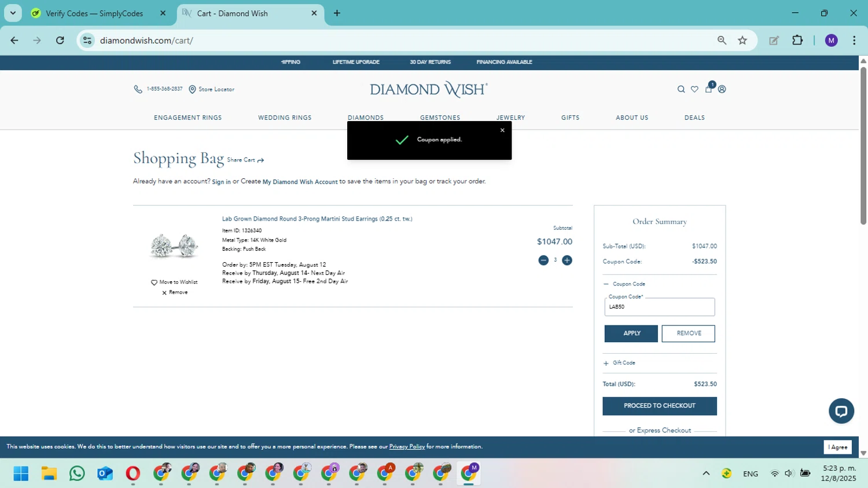Image resolution: width=868 pixels, height=488 pixels.
Task: Open the JEWELRY menu
Action: click(511, 118)
